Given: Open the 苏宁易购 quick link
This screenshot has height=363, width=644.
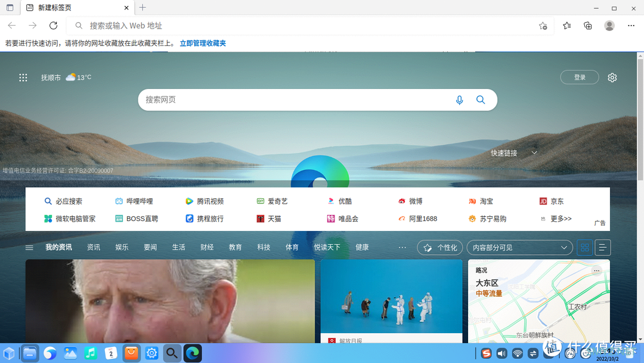Looking at the screenshot, I should tap(487, 219).
